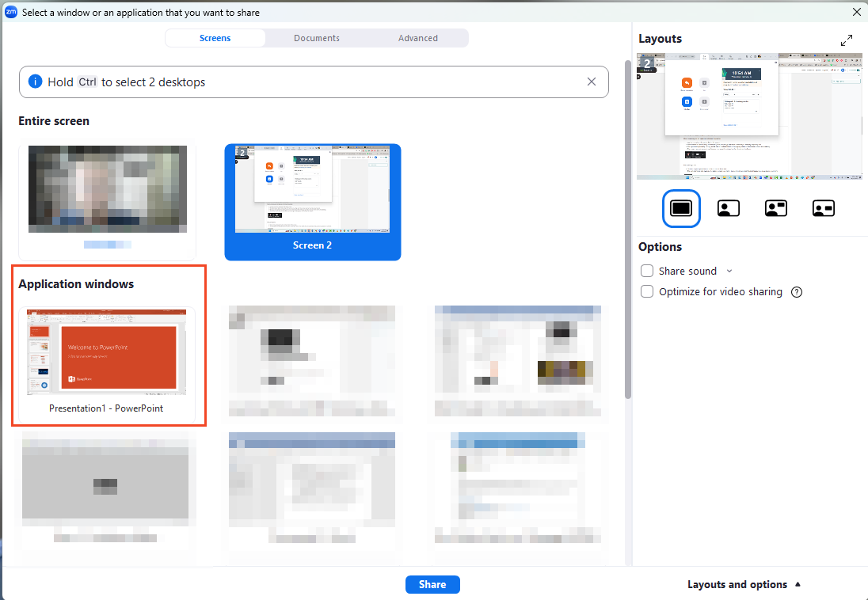Click the window list vertical scrollbar
The width and height of the screenshot is (868, 600).
tap(628, 229)
